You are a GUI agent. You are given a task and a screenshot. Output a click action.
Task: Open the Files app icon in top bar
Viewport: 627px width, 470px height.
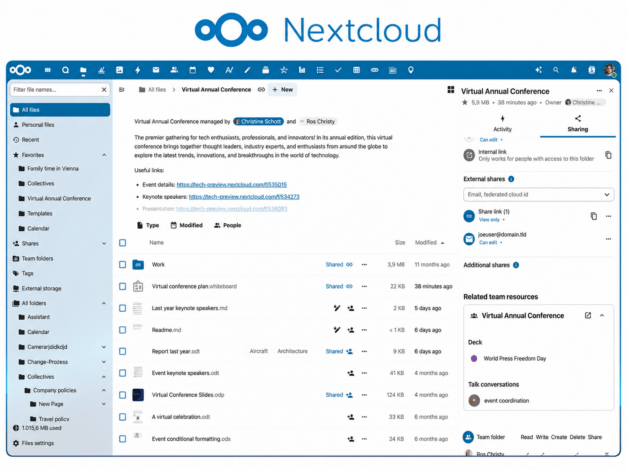tap(83, 70)
